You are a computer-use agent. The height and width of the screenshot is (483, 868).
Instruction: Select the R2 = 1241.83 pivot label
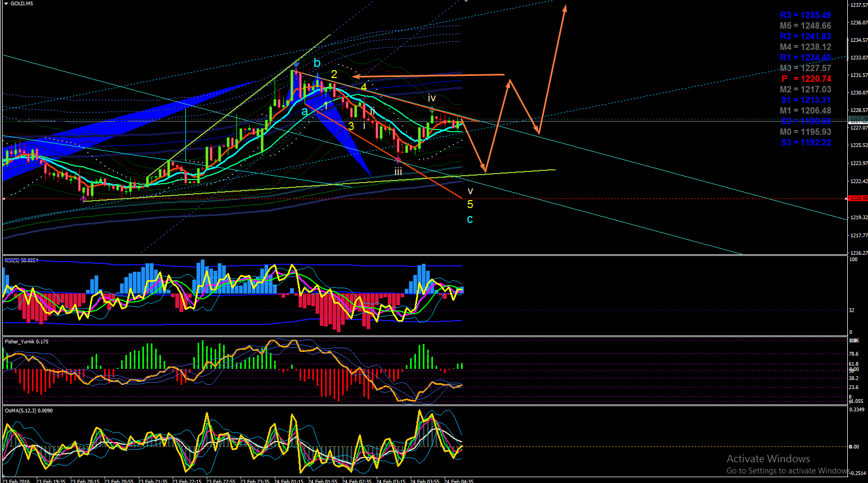(805, 37)
